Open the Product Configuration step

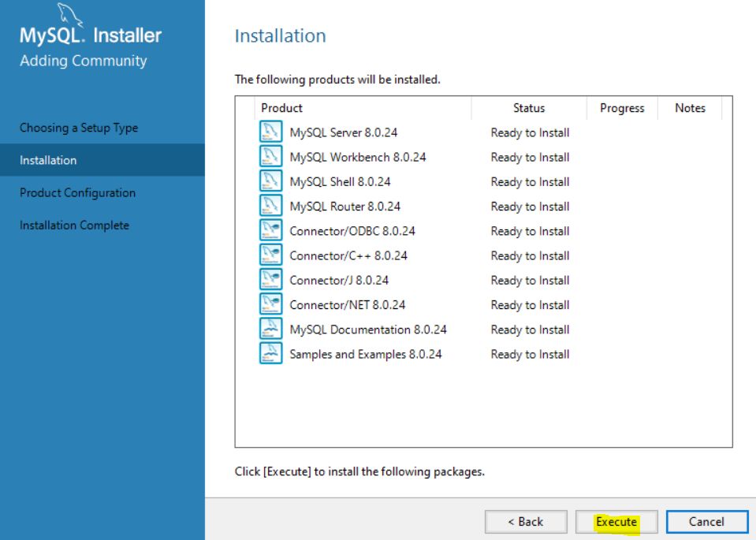pyautogui.click(x=77, y=193)
